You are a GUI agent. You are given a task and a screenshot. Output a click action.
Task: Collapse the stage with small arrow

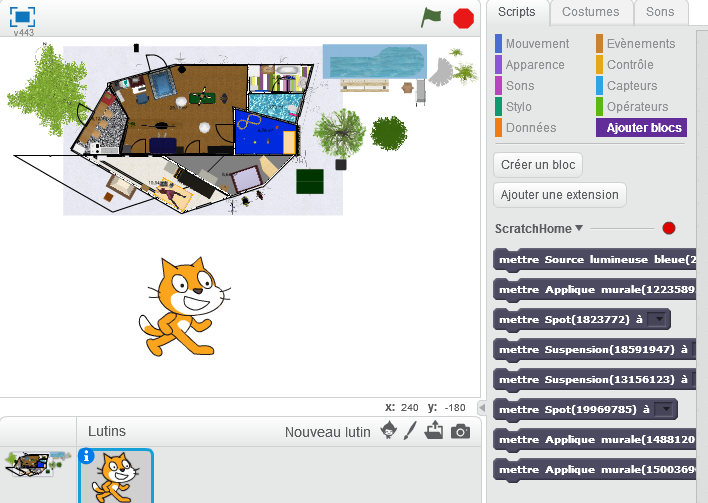point(481,407)
